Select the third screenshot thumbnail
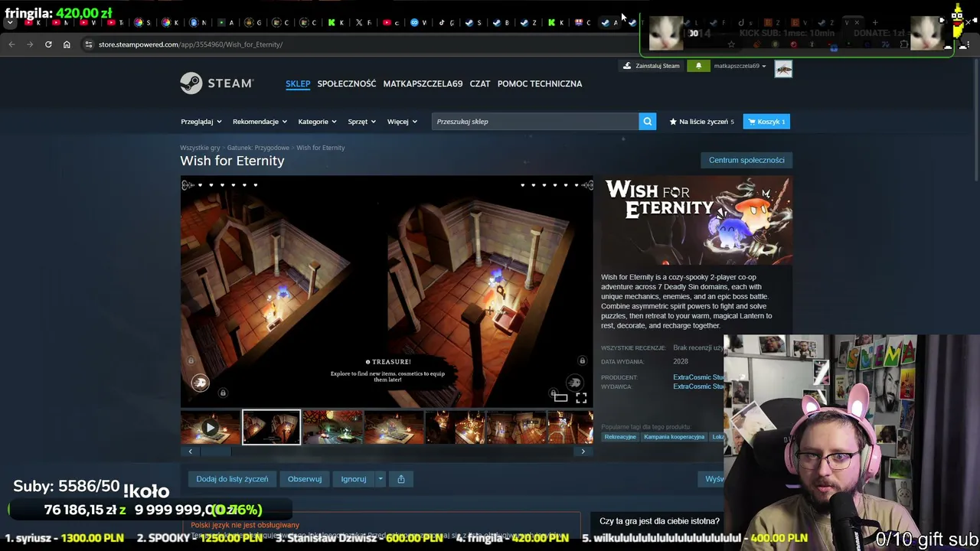Image resolution: width=980 pixels, height=551 pixels. [x=333, y=428]
